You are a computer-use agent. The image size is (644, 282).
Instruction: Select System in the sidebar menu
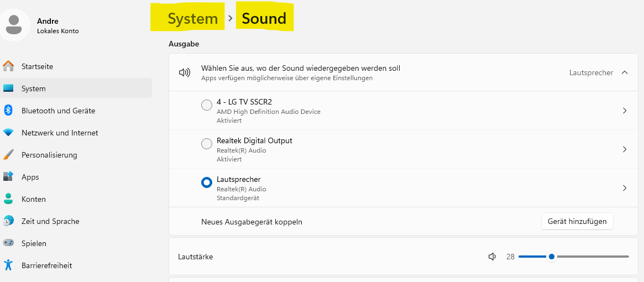pyautogui.click(x=34, y=88)
